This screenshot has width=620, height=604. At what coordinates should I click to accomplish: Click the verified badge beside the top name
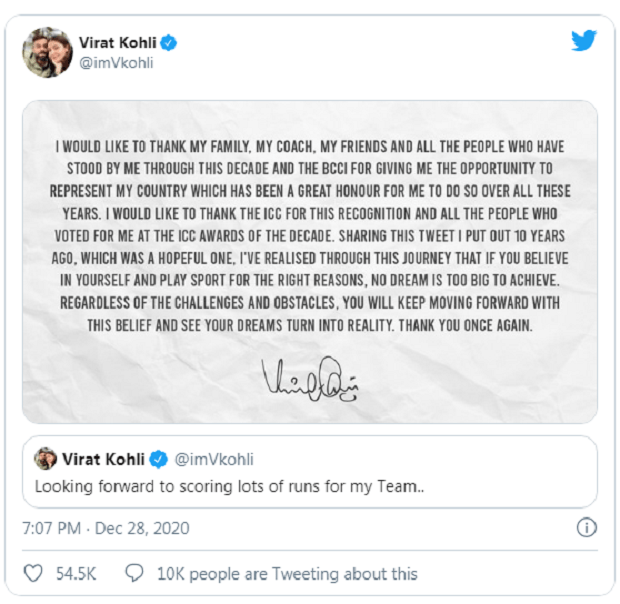click(x=171, y=43)
